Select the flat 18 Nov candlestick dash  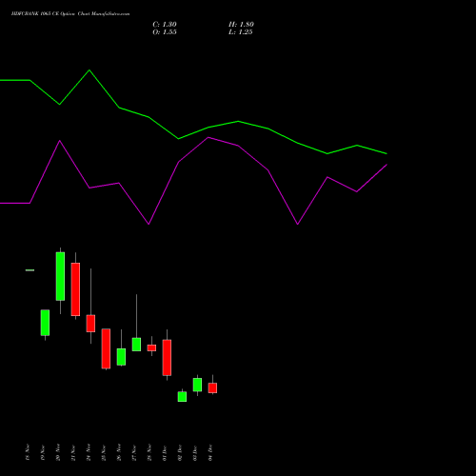point(30,270)
